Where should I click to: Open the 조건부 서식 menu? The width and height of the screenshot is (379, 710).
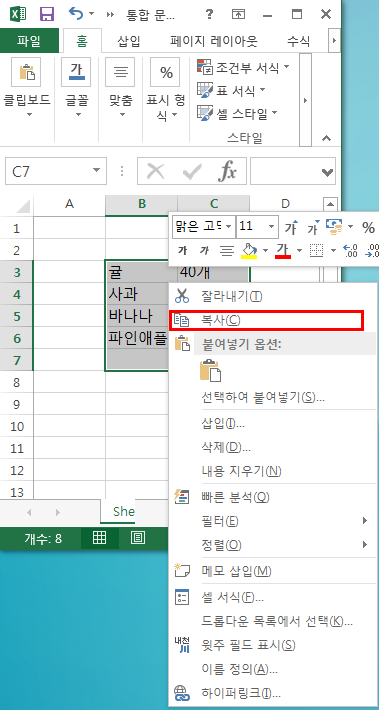[243, 68]
